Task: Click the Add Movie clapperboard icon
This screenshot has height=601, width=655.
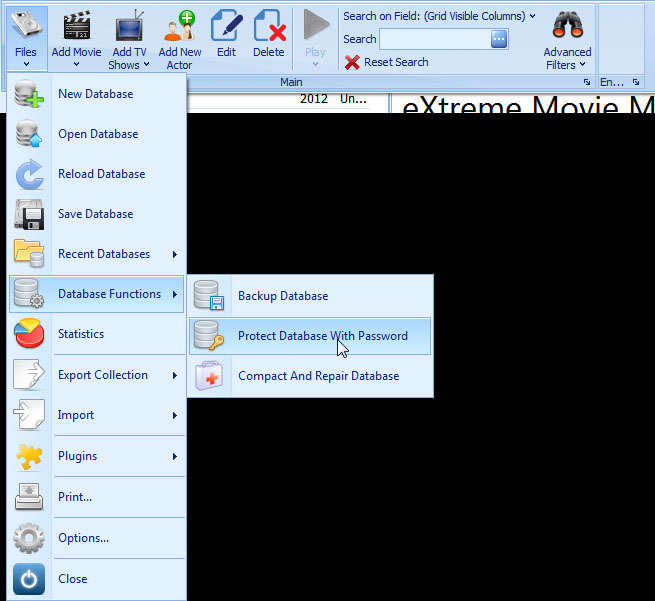Action: click(76, 26)
